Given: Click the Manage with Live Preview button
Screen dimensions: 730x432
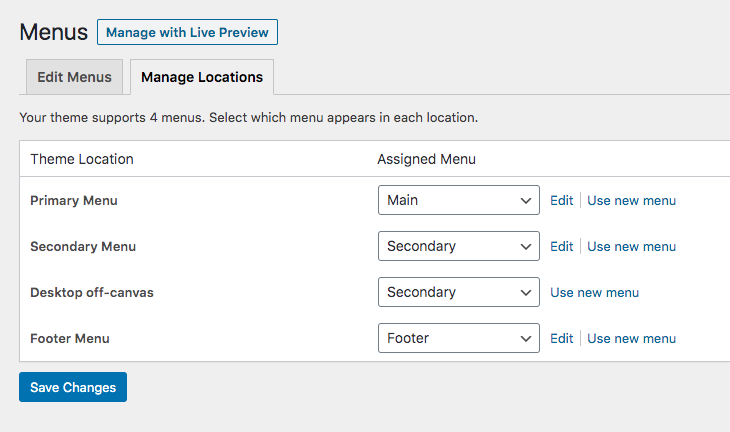Looking at the screenshot, I should [x=187, y=32].
